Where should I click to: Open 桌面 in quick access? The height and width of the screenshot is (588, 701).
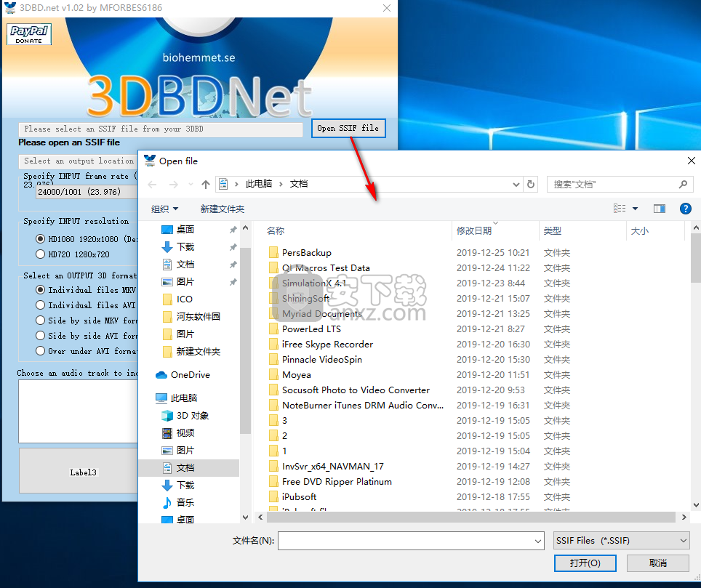[x=185, y=229]
